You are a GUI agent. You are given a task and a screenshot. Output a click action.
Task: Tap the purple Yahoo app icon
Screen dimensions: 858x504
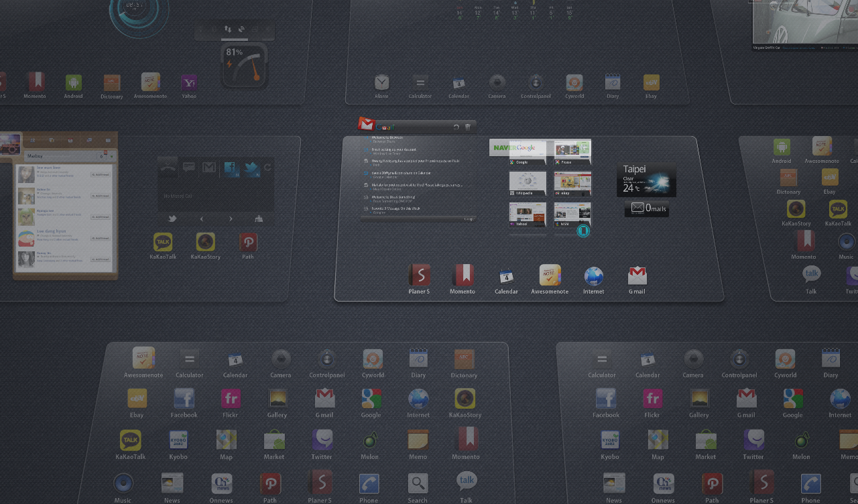tap(189, 82)
